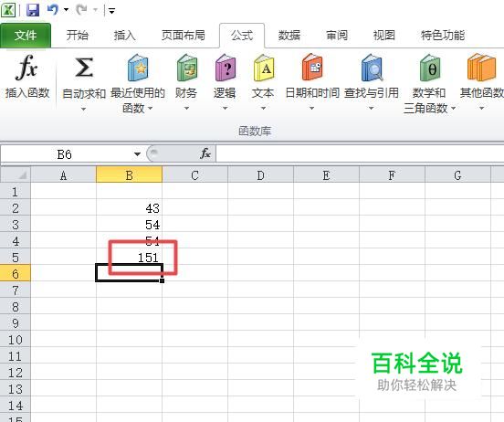Open 最近使用的函数 book icon
This screenshot has height=422, width=504.
138,68
